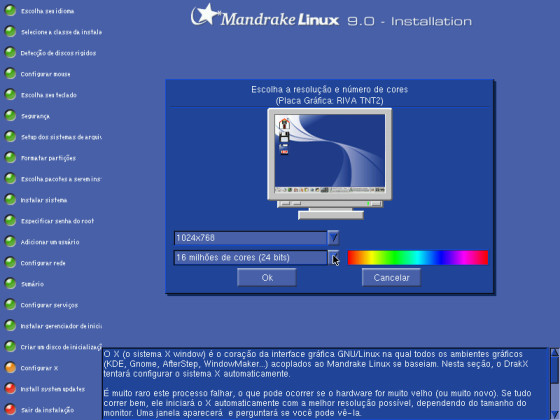Click the orange light beside Configurar X
560x420 pixels.
click(x=10, y=368)
